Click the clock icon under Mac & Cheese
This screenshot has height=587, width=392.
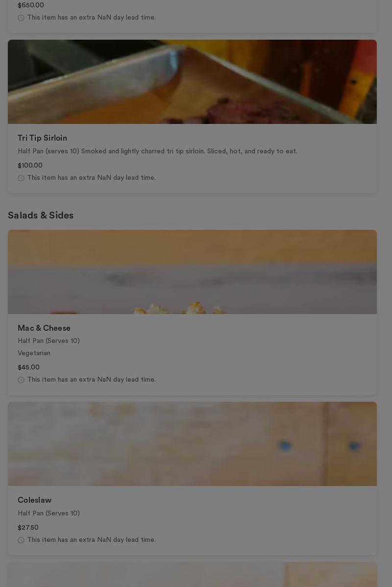[x=21, y=380]
